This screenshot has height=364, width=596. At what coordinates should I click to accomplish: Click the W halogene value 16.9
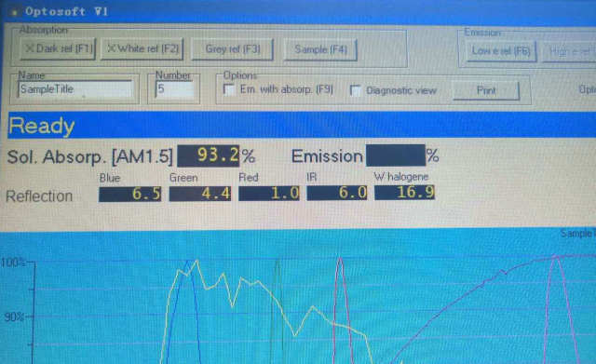click(x=404, y=193)
